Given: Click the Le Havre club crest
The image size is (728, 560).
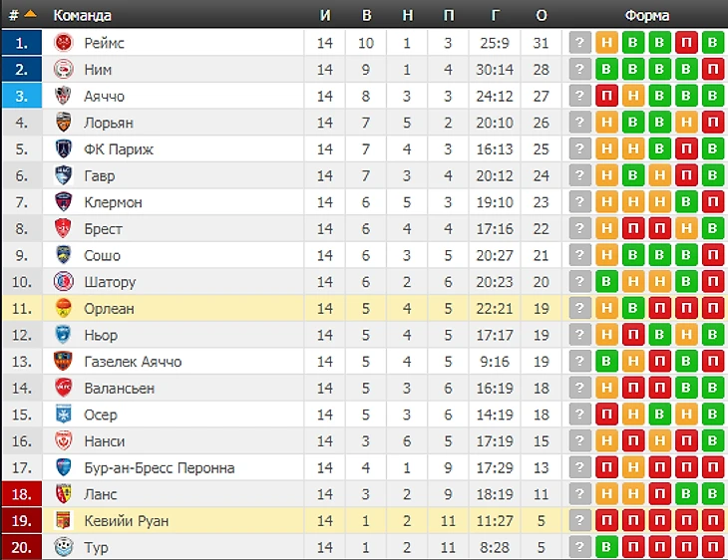Looking at the screenshot, I should pos(64,175).
